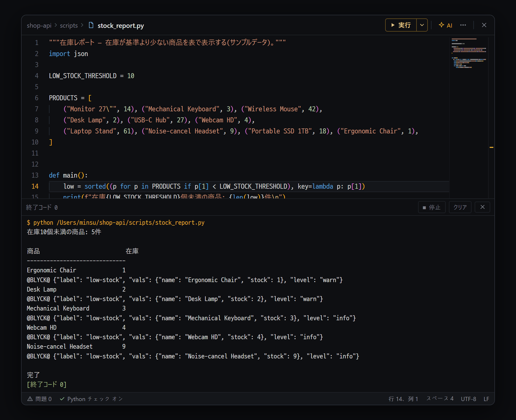Open the problems indicator 問題 0
The image size is (516, 420).
[x=39, y=399]
